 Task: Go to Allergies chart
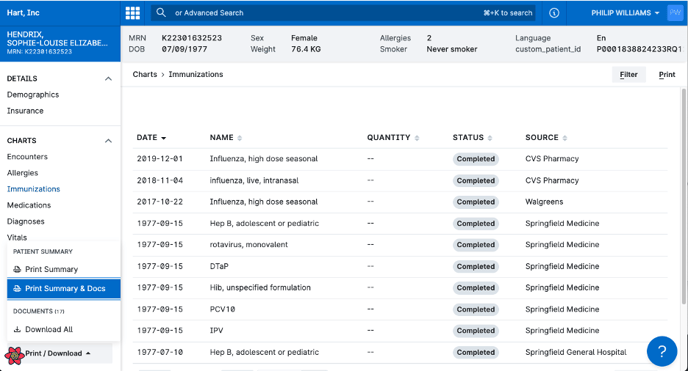22,173
